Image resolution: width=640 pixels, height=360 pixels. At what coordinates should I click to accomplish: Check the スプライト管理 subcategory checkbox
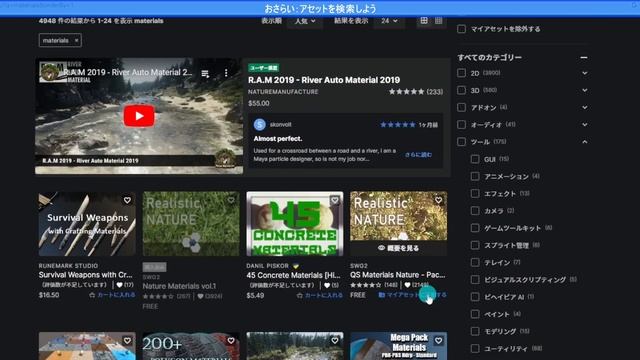coord(475,245)
